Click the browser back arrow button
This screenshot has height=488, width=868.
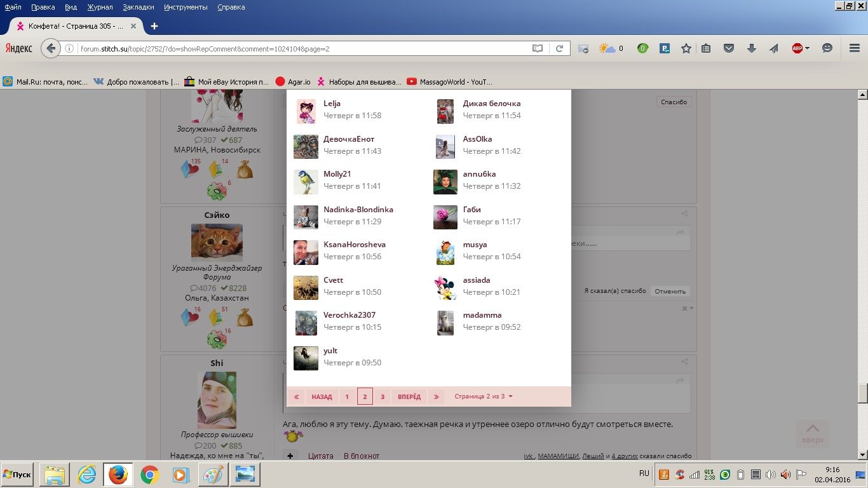[51, 48]
